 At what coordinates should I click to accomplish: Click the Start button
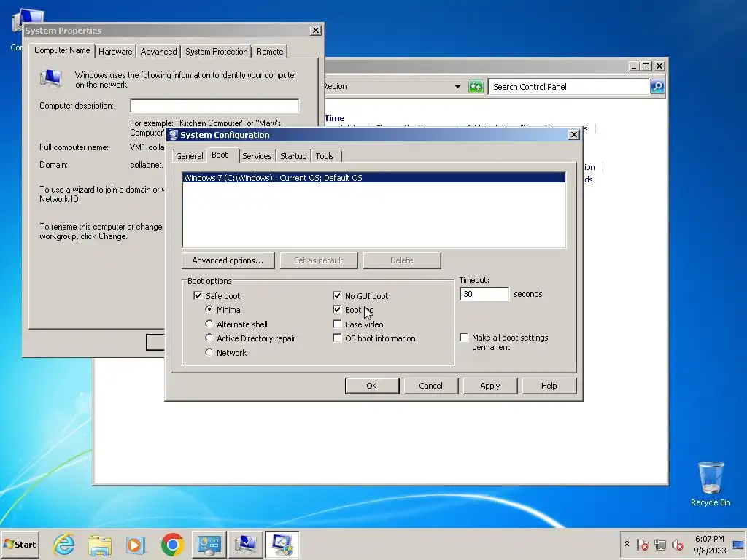click(20, 544)
